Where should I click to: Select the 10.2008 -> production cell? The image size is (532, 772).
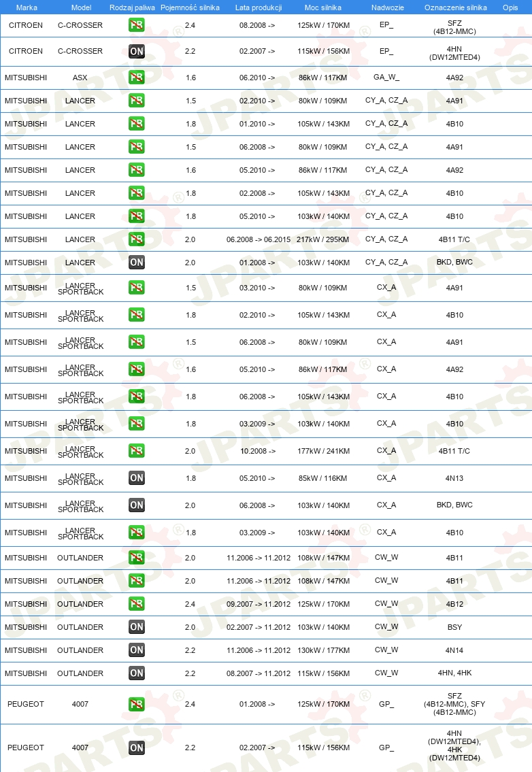258,451
